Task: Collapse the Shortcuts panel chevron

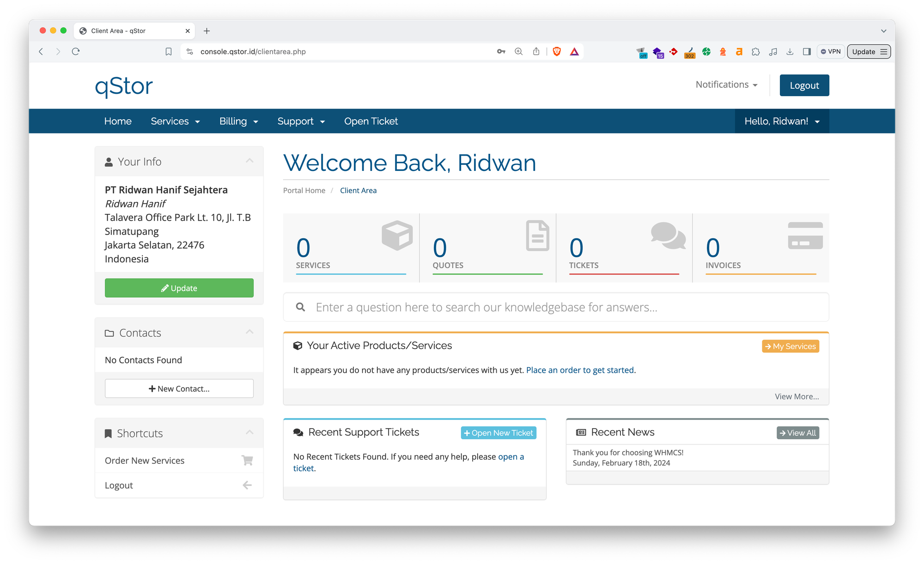Action: pos(249,432)
